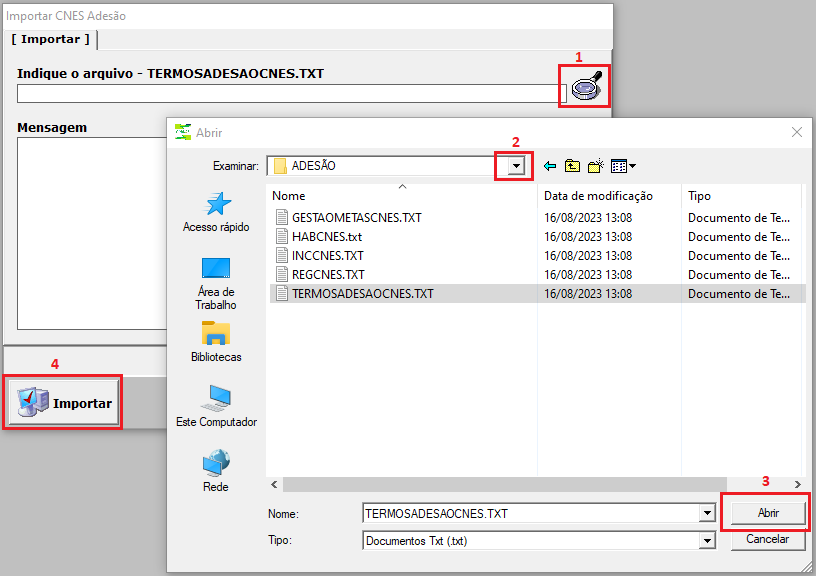Open Bibliotecas from the sidebar
Image resolution: width=817 pixels, height=576 pixels.
coord(216,341)
